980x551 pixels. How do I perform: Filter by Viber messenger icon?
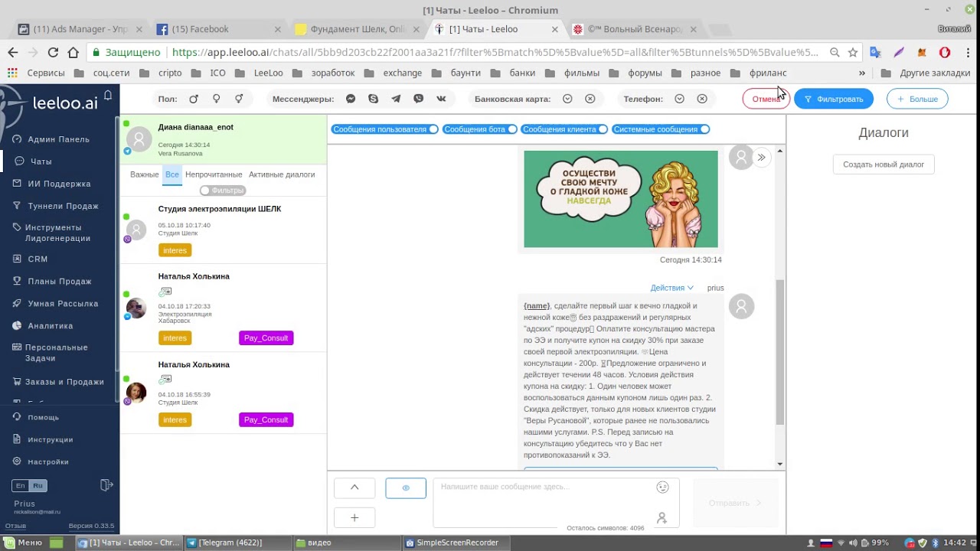(419, 99)
